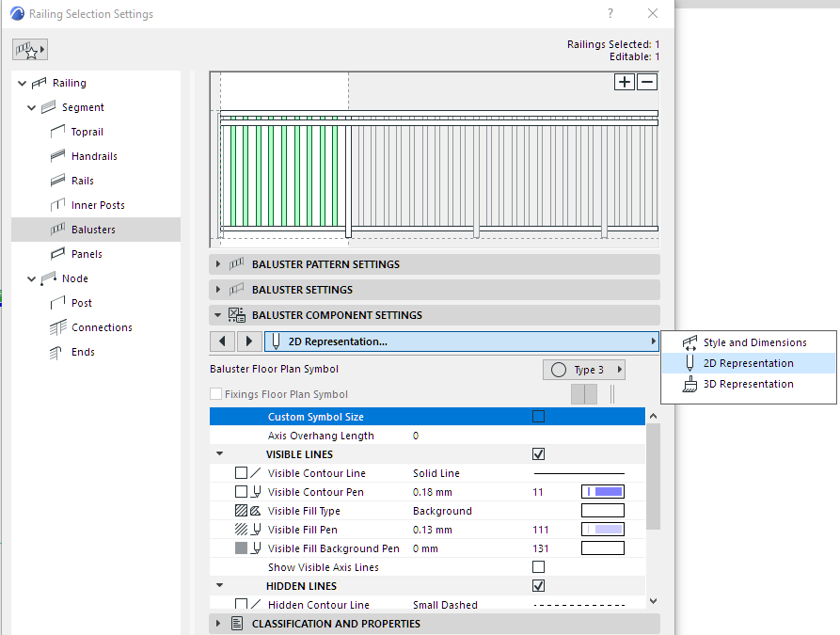Select Toprail in the railing tree
Screen dimensions: 840x635
pyautogui.click(x=87, y=132)
